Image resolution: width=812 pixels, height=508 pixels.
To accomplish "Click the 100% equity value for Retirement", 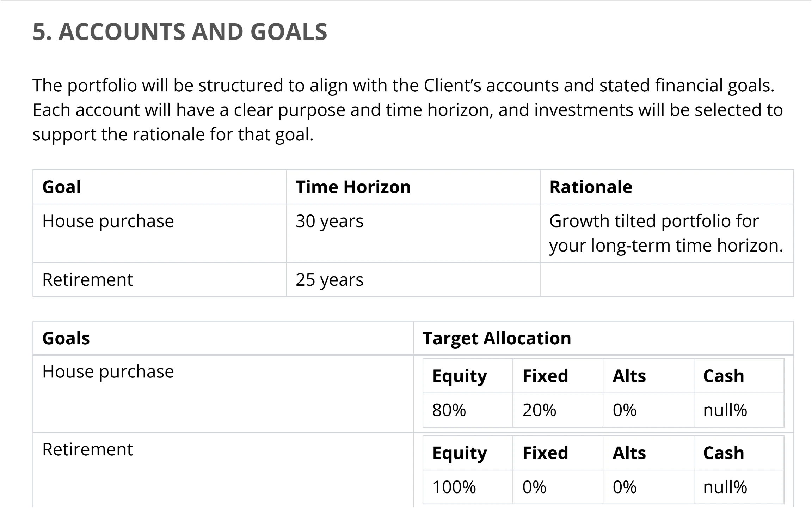I will (x=454, y=487).
